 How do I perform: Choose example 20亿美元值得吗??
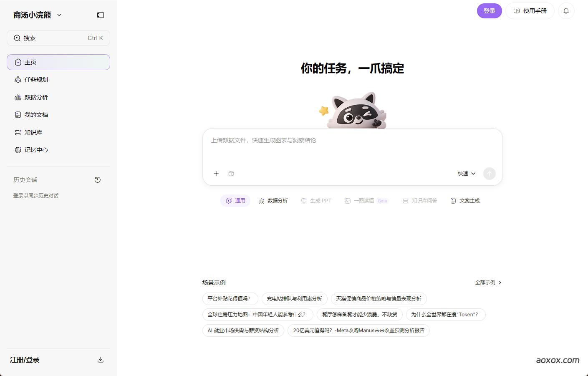pyautogui.click(x=359, y=331)
